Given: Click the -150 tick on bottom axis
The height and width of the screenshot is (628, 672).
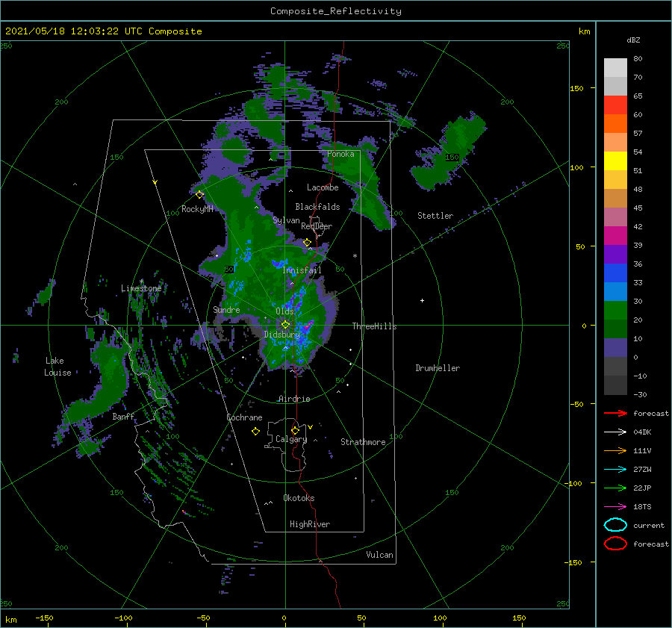Looking at the screenshot, I should point(44,618).
